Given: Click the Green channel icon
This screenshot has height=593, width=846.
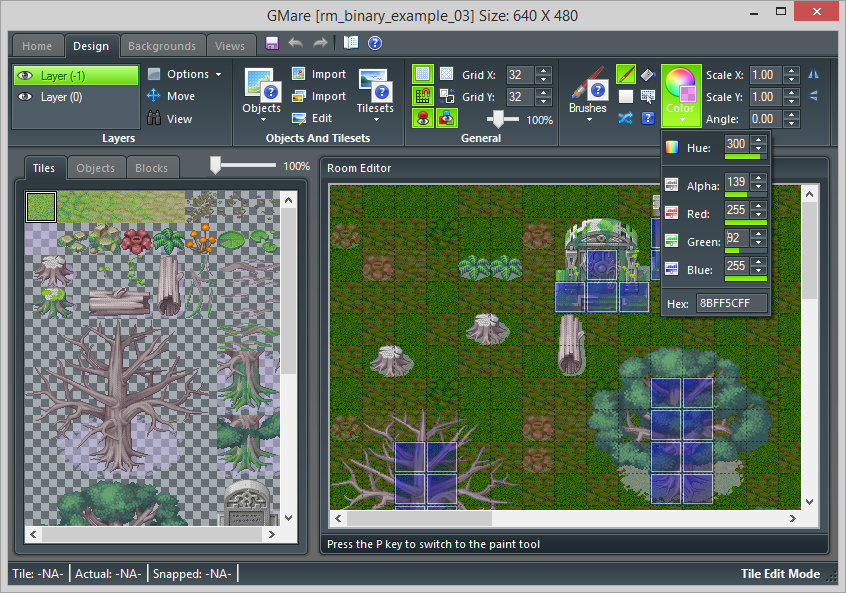Looking at the screenshot, I should (672, 241).
